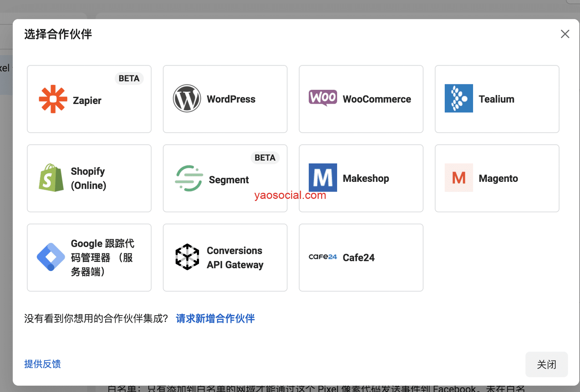Pick the Magento M logo
This screenshot has width=580, height=392.
[x=459, y=178]
